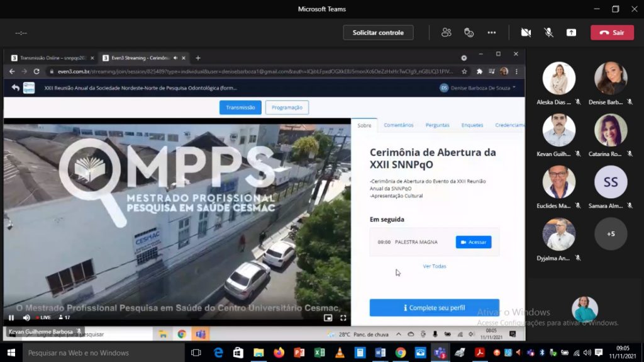Select Programação button
The height and width of the screenshot is (362, 644).
[x=287, y=108]
